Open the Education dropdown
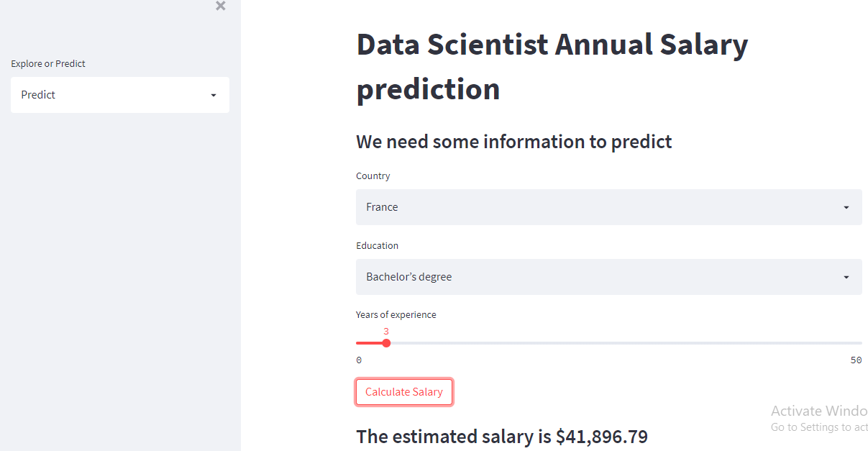Image resolution: width=868 pixels, height=451 pixels. click(x=608, y=276)
